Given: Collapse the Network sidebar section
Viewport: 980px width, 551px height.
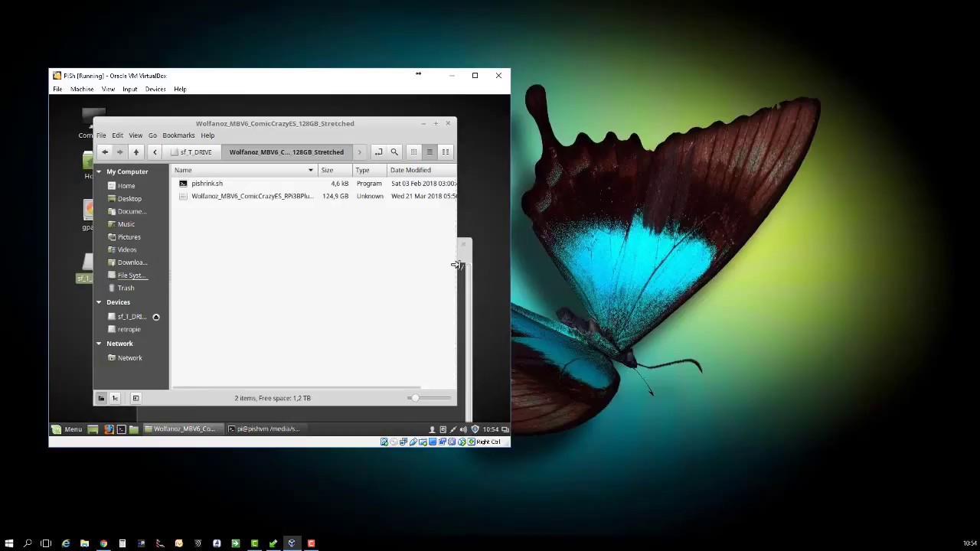Looking at the screenshot, I should 99,344.
